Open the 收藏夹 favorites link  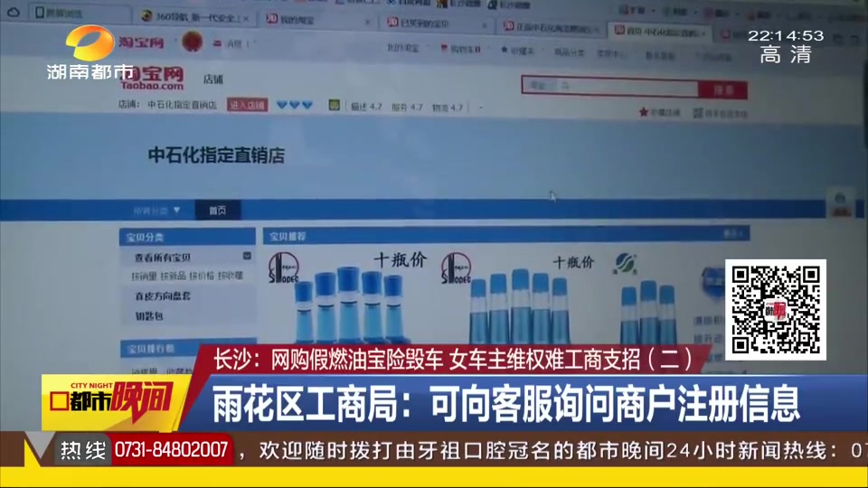(517, 51)
